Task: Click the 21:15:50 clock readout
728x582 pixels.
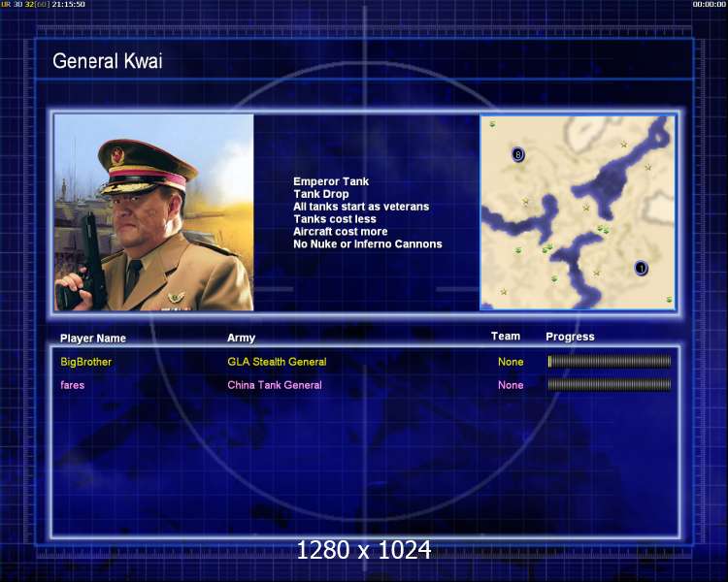Action: coord(69,4)
